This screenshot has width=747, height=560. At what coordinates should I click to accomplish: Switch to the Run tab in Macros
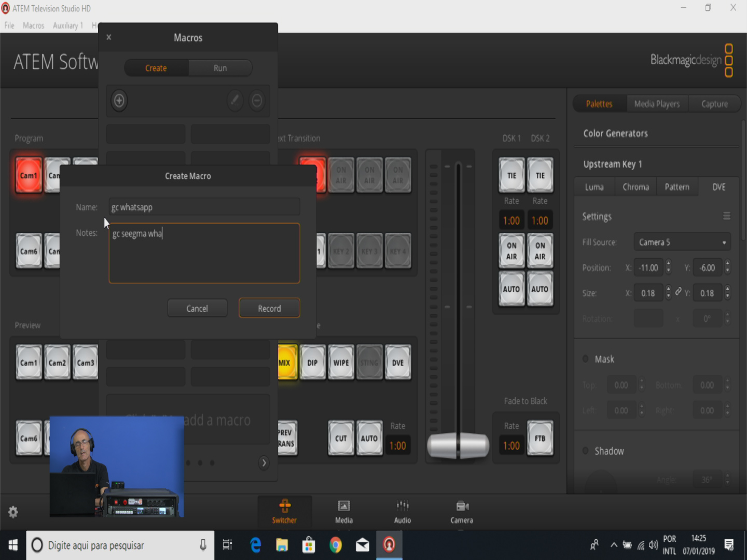coord(220,68)
